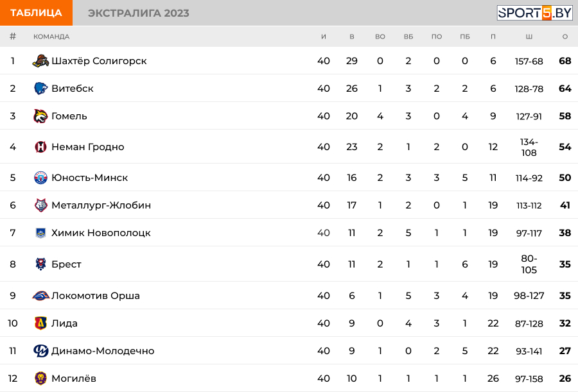
Task: Click the Динамо-Молодечно logo icon
Action: click(x=40, y=351)
